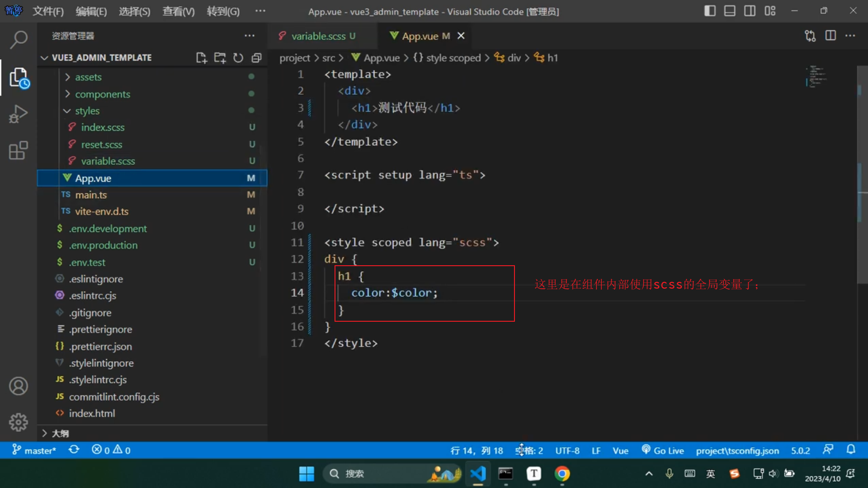Create a new file in explorer
This screenshot has height=488, width=868.
(202, 58)
